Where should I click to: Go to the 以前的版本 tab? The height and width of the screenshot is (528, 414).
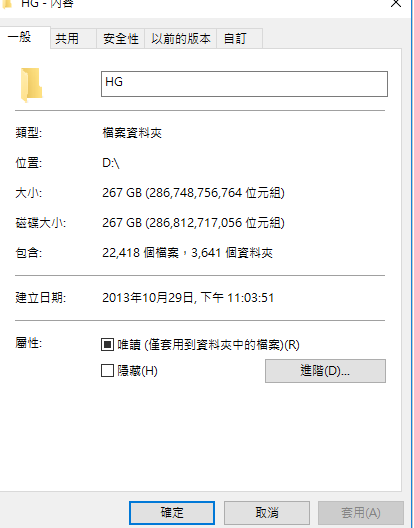(181, 39)
